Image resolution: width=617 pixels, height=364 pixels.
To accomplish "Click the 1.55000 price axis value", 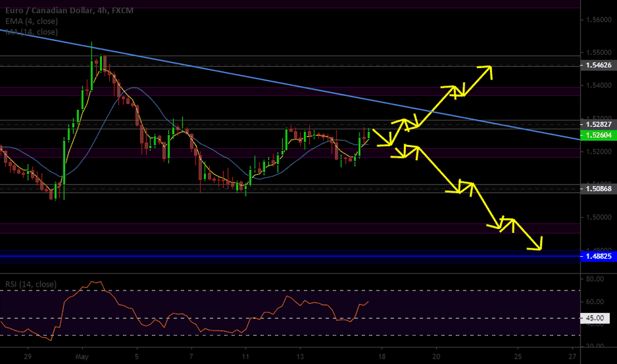I will (x=598, y=52).
